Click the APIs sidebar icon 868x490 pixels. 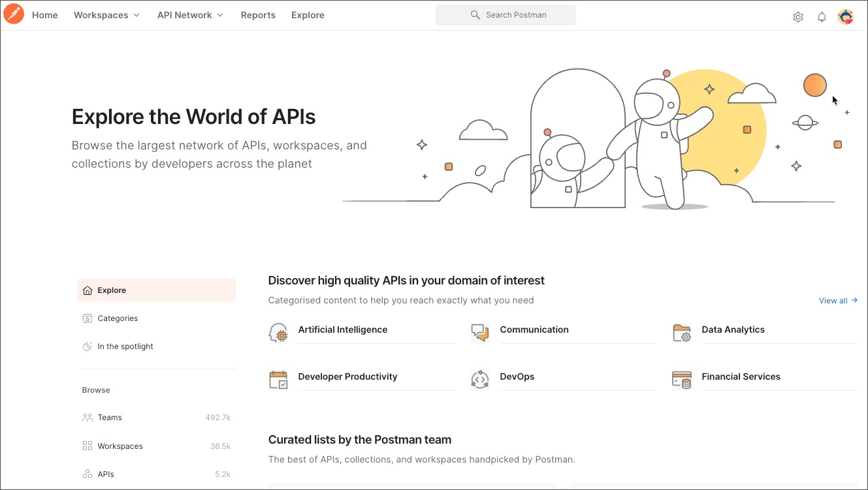point(88,474)
